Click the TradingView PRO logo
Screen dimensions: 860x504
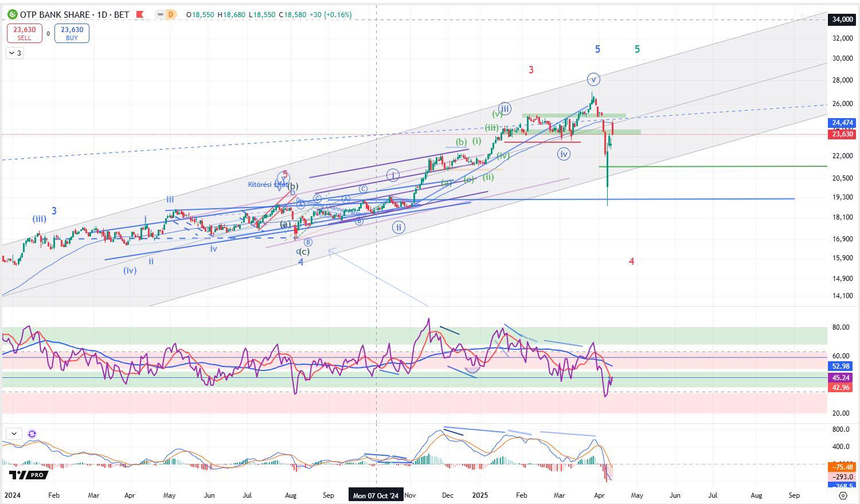pos(28,475)
